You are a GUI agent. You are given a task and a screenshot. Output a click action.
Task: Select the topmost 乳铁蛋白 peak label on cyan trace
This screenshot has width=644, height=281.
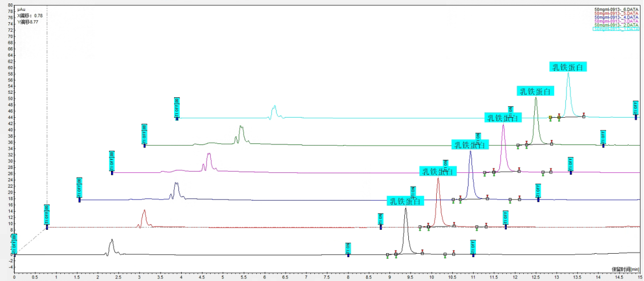568,67
